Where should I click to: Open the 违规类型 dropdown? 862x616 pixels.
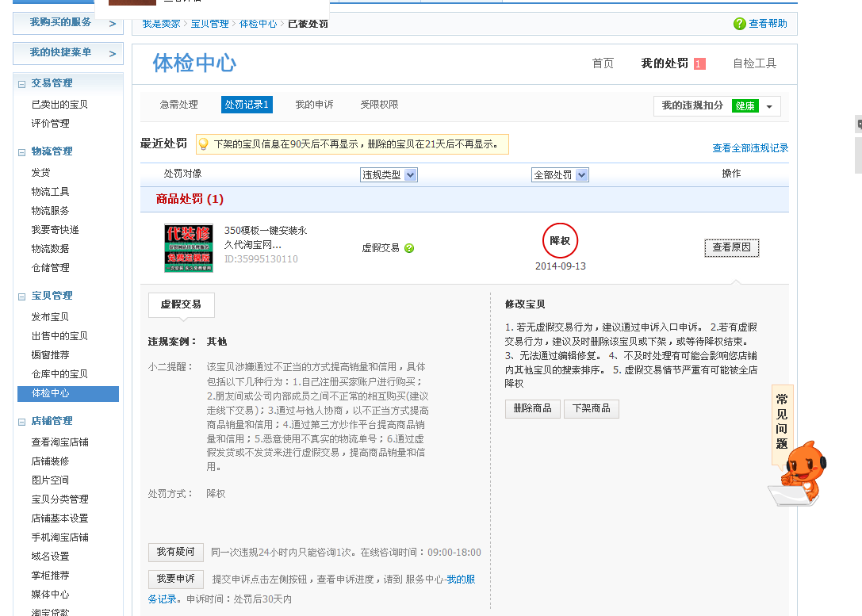click(389, 174)
